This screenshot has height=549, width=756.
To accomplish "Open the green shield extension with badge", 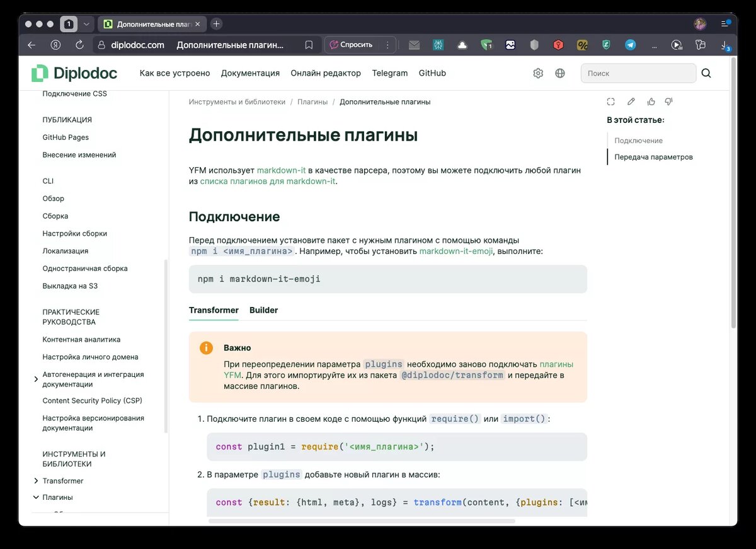I will pyautogui.click(x=486, y=45).
